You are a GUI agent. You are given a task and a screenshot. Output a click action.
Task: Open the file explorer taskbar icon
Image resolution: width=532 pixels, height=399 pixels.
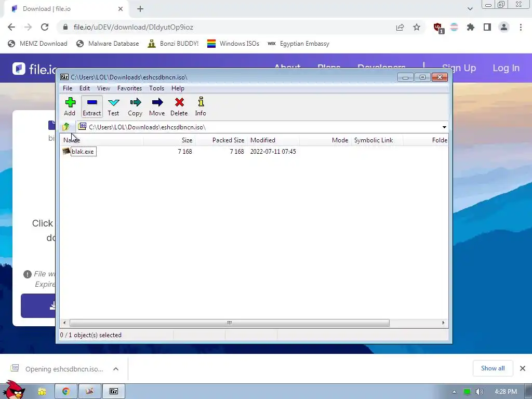point(42,392)
